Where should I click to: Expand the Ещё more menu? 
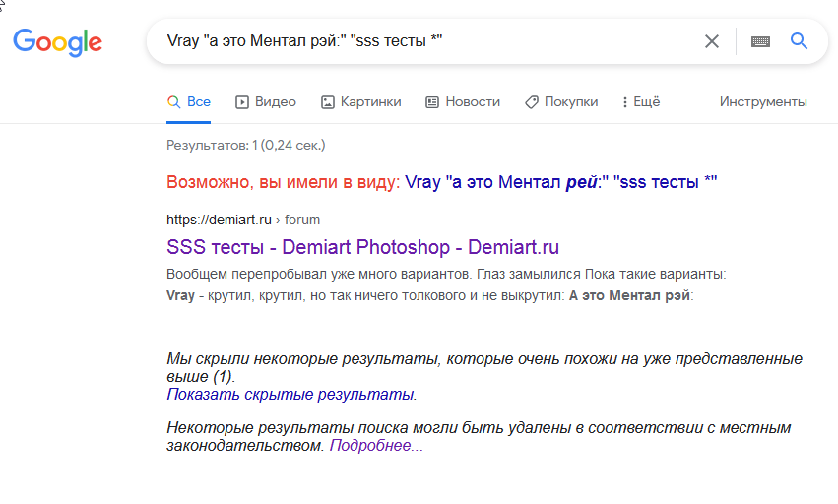coord(641,101)
